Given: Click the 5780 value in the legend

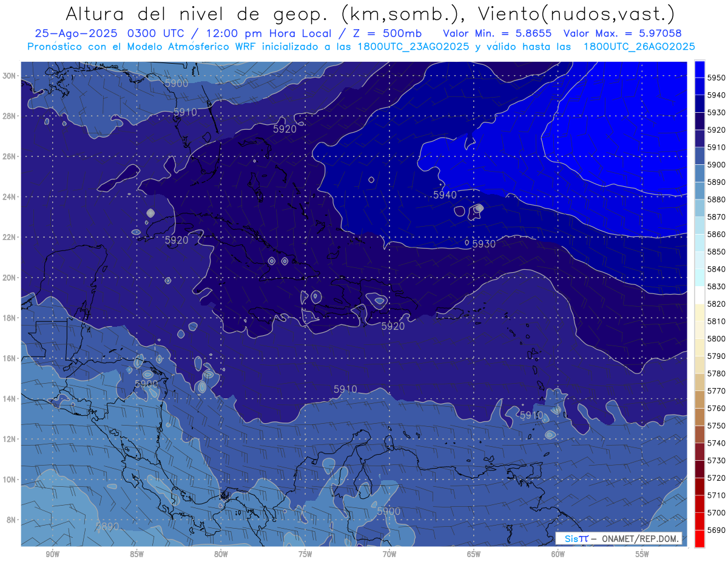Looking at the screenshot, I should [x=716, y=373].
